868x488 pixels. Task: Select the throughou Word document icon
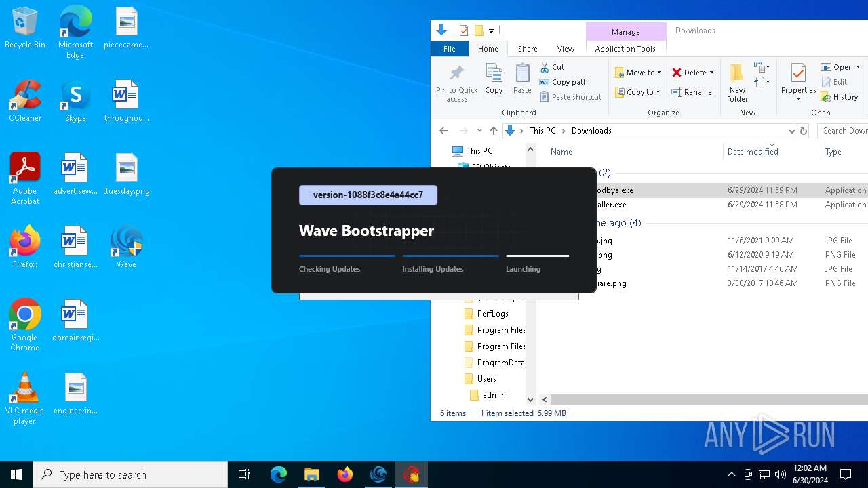[126, 102]
